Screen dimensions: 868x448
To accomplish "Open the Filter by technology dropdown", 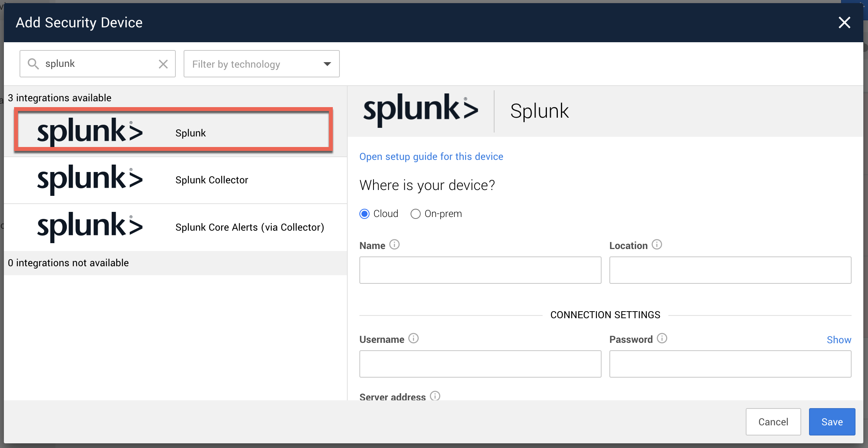I will pos(261,64).
